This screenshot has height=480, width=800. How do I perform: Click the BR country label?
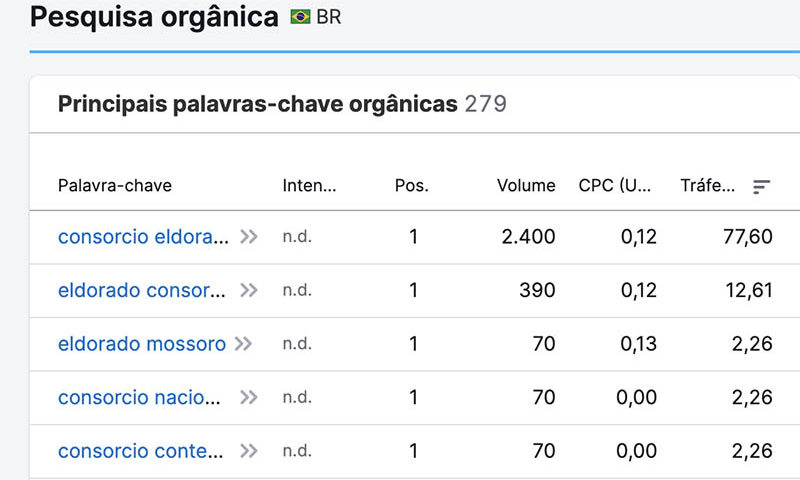coord(329,17)
